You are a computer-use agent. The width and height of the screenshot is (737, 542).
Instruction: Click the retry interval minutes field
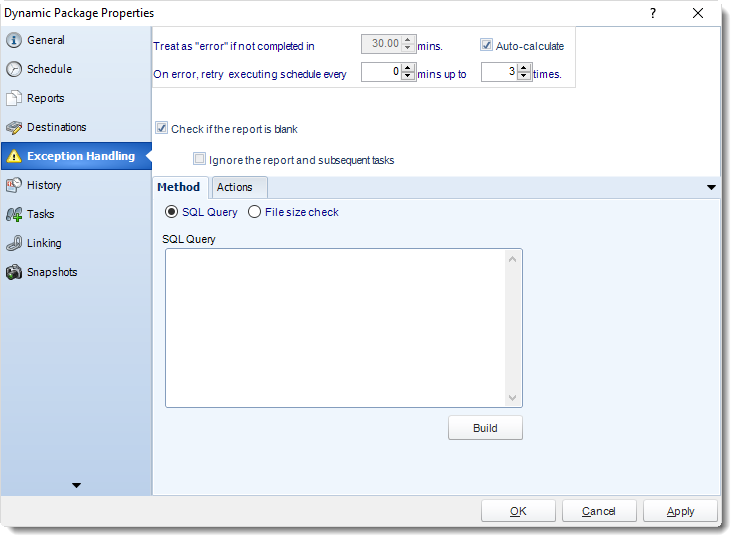[382, 72]
